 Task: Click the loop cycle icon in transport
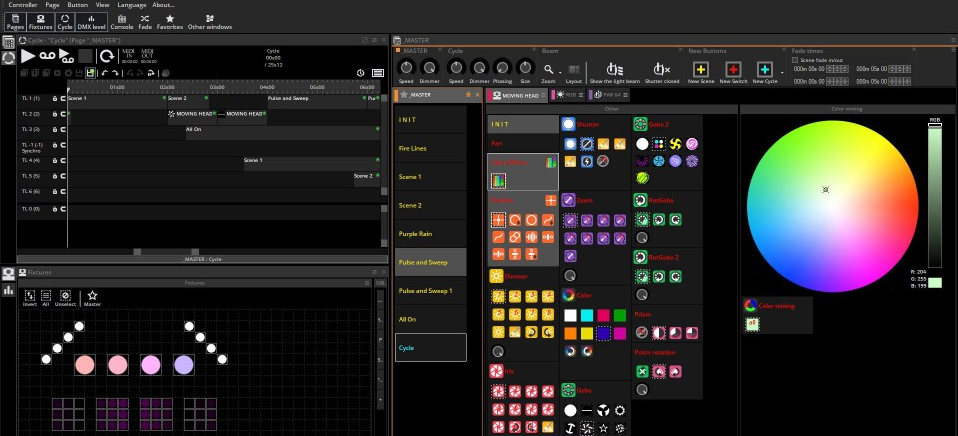106,56
